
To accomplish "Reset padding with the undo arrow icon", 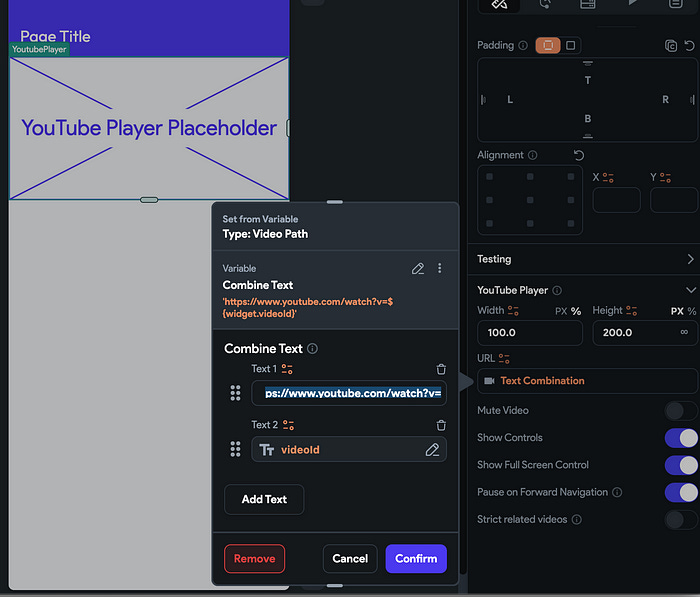I will point(689,46).
